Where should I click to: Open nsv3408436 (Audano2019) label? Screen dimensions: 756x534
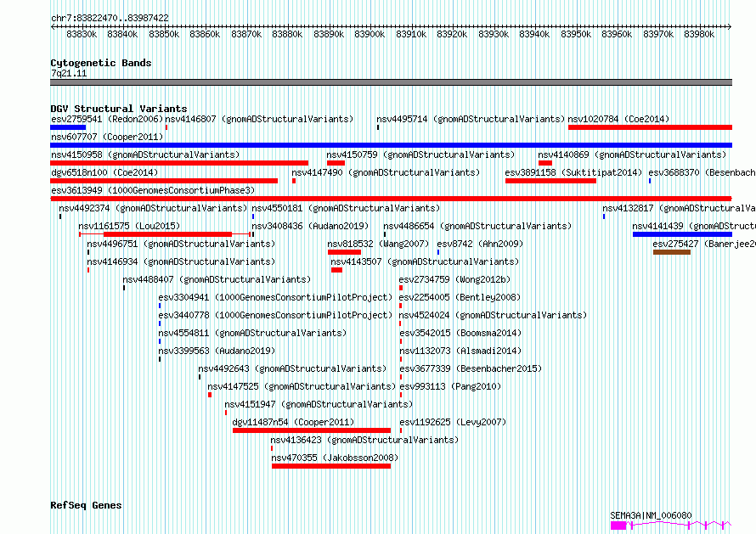[x=310, y=226]
